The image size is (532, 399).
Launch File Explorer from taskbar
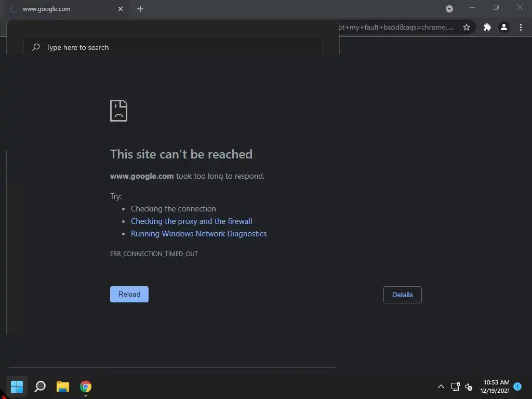coord(63,387)
